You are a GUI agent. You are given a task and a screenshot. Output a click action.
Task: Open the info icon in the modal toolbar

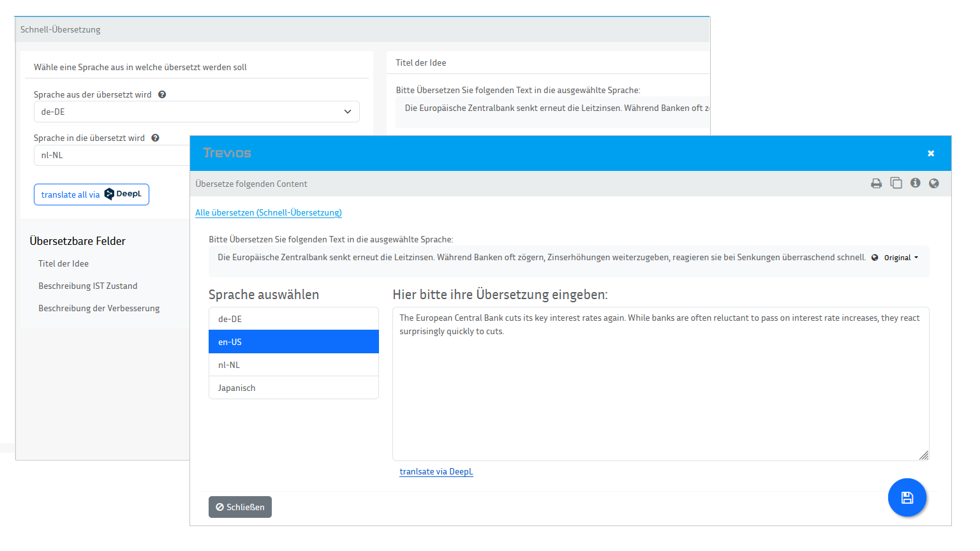click(915, 183)
